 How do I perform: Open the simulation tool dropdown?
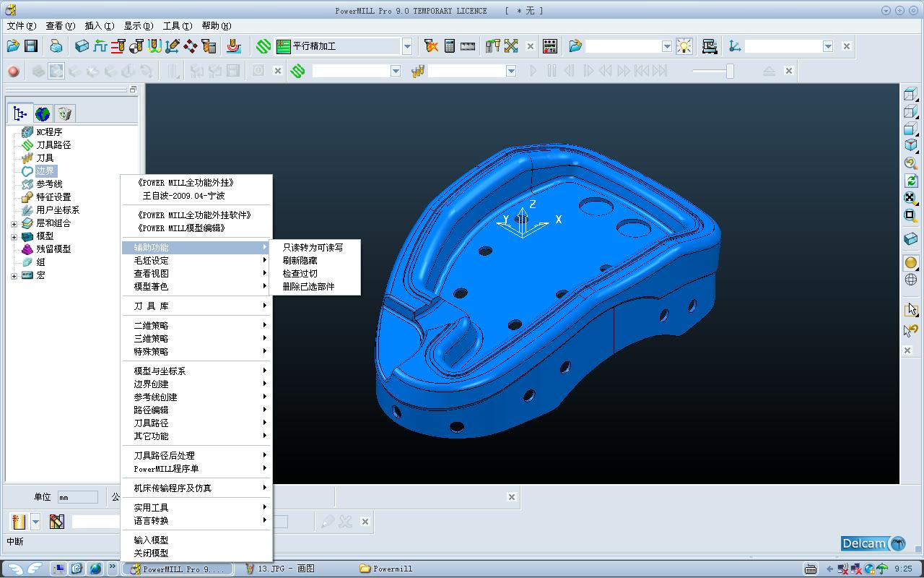pyautogui.click(x=511, y=71)
